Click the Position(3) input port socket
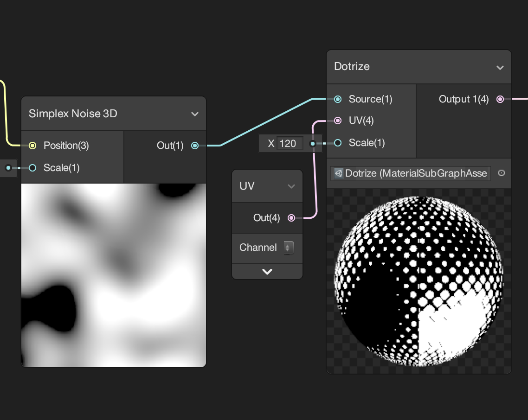 (x=32, y=146)
